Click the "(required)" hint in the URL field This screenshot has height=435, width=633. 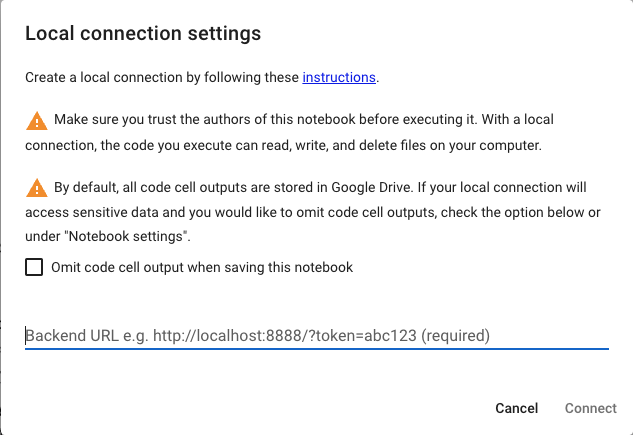tap(455, 335)
